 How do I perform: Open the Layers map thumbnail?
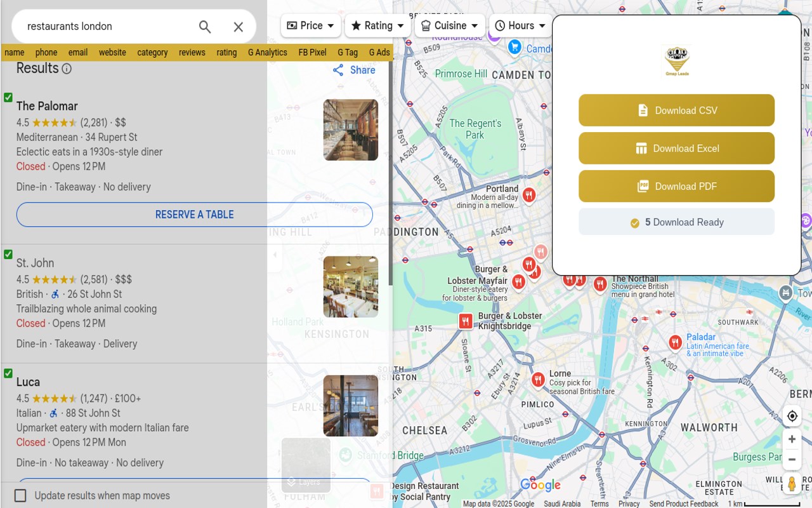coord(306,465)
